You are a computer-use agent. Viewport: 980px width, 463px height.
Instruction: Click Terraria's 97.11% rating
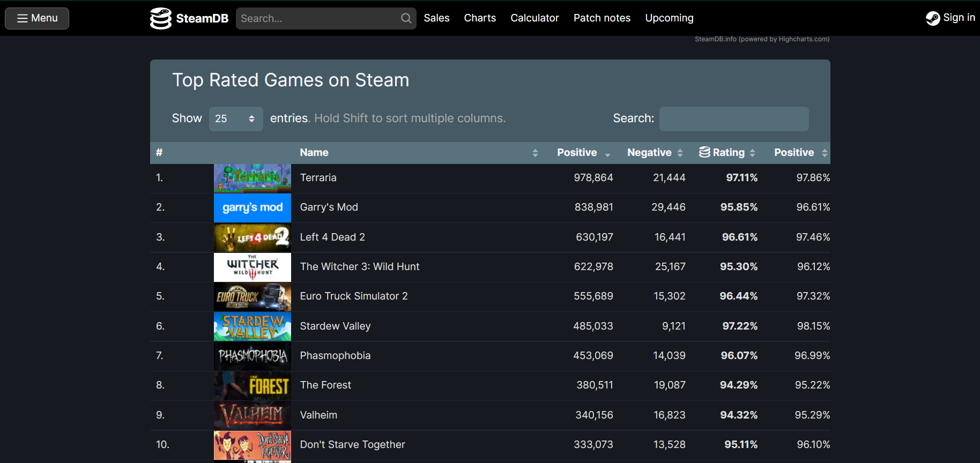(x=742, y=177)
